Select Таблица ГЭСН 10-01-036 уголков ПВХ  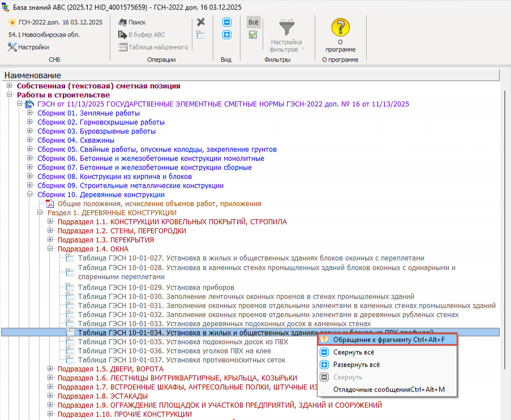click(x=174, y=351)
